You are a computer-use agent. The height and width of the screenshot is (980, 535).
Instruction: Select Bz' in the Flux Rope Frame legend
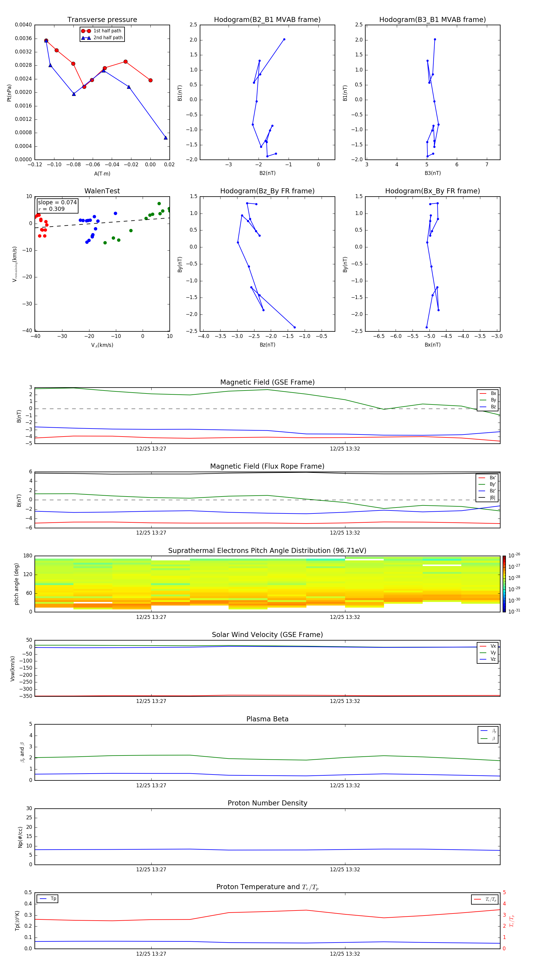pos(487,491)
